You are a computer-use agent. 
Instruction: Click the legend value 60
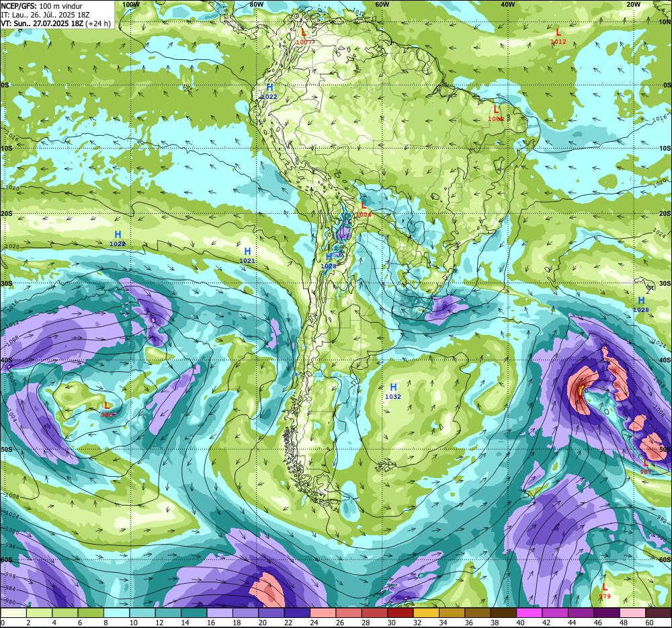tap(649, 623)
